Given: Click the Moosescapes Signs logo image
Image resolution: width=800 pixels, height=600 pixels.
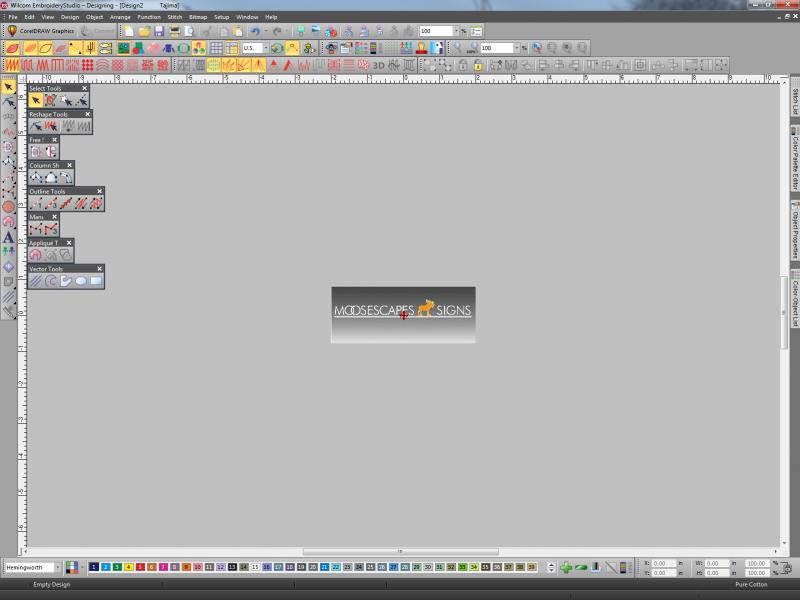Looking at the screenshot, I should pyautogui.click(x=403, y=315).
